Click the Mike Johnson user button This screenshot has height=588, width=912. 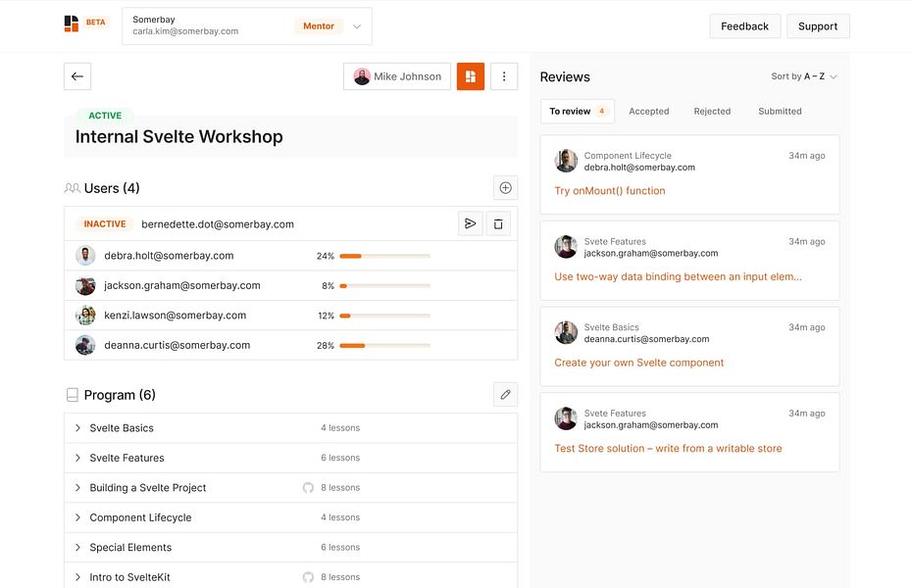tap(397, 76)
